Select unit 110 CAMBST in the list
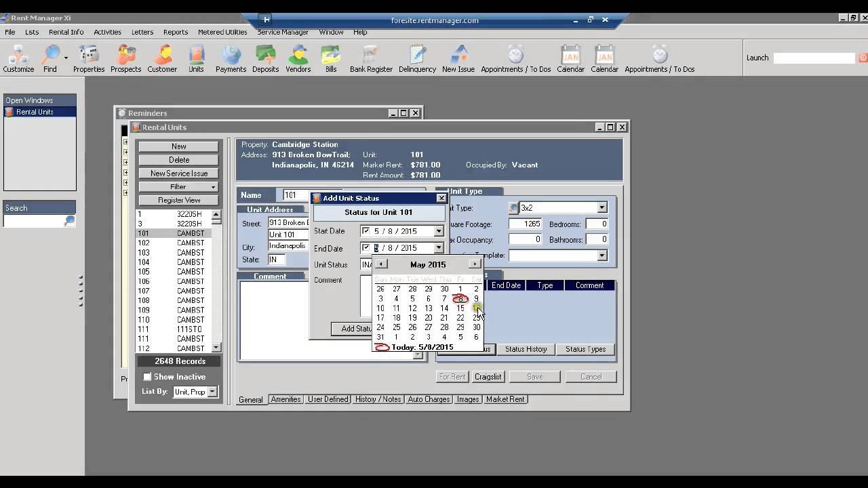868x488 pixels. coord(174,320)
